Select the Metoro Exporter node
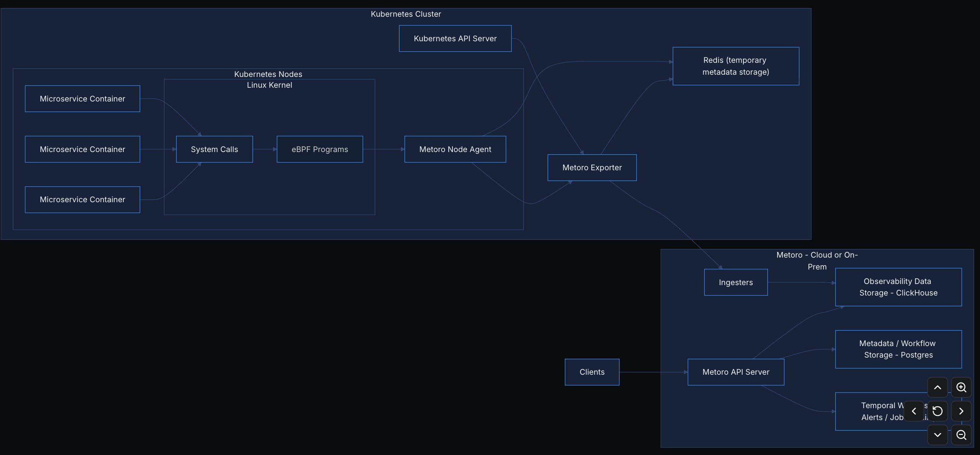 [x=591, y=168]
